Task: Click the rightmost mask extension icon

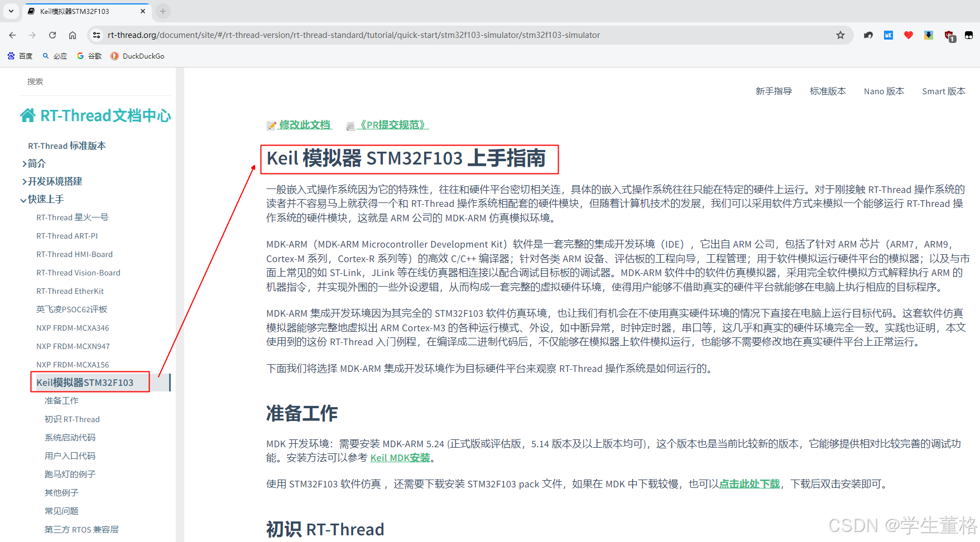Action: pyautogui.click(x=969, y=35)
